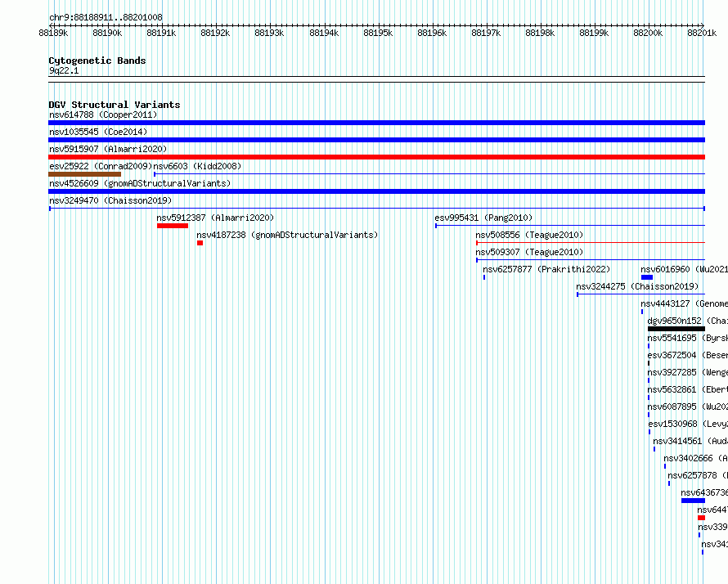Open the nsv3249470 (Chaisson2019) label
728x584 pixels.
tap(110, 200)
